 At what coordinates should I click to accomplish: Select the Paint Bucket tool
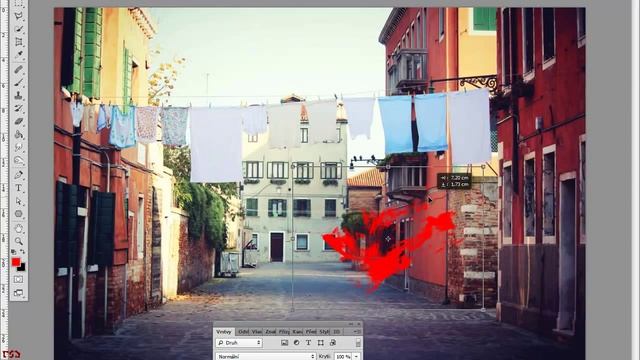[x=18, y=134]
